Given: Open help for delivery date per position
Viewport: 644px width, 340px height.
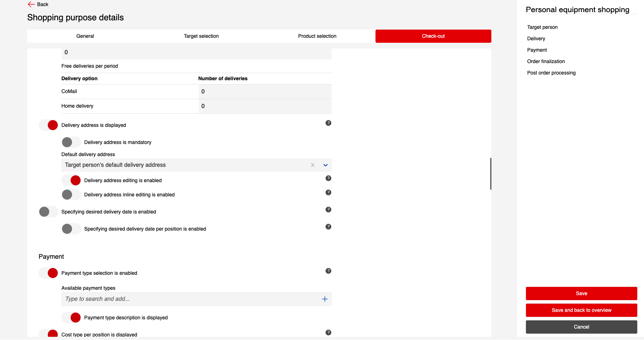Looking at the screenshot, I should [328, 227].
